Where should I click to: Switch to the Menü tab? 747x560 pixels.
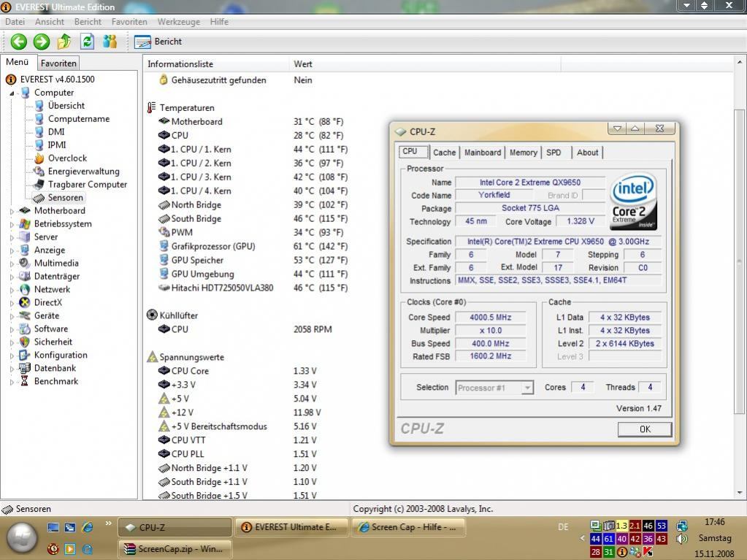pyautogui.click(x=18, y=62)
